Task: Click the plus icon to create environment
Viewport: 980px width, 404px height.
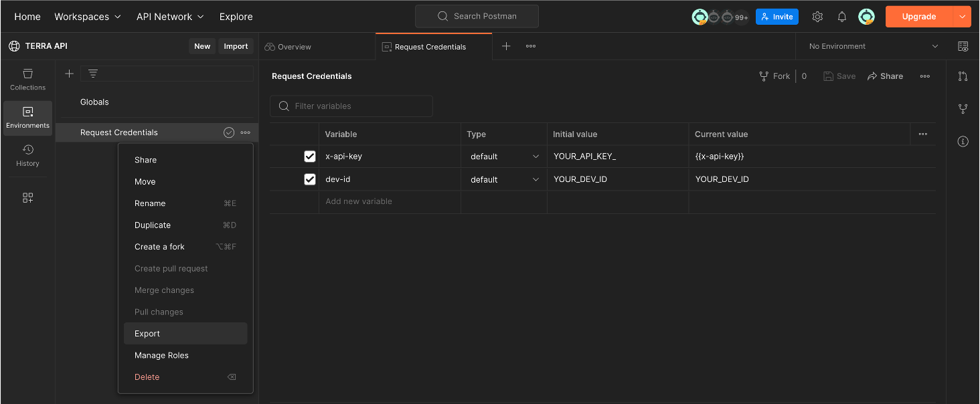Action: (x=69, y=74)
